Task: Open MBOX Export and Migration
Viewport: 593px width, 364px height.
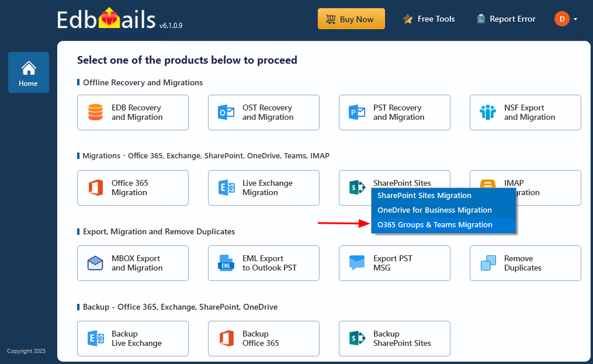Action: 133,263
